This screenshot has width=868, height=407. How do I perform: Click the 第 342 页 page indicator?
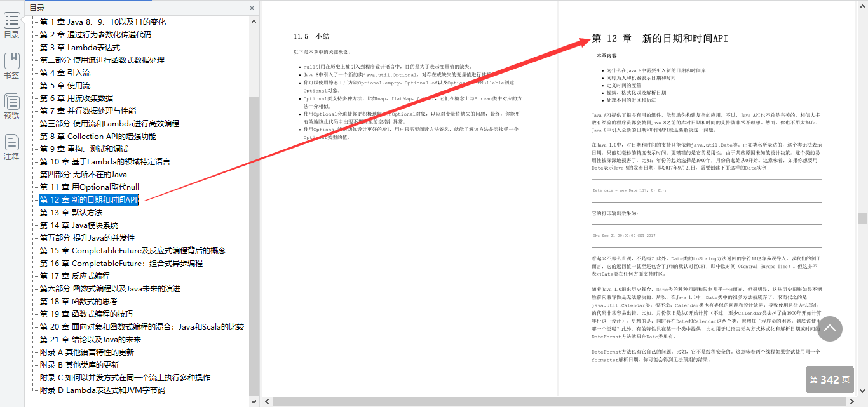[829, 380]
